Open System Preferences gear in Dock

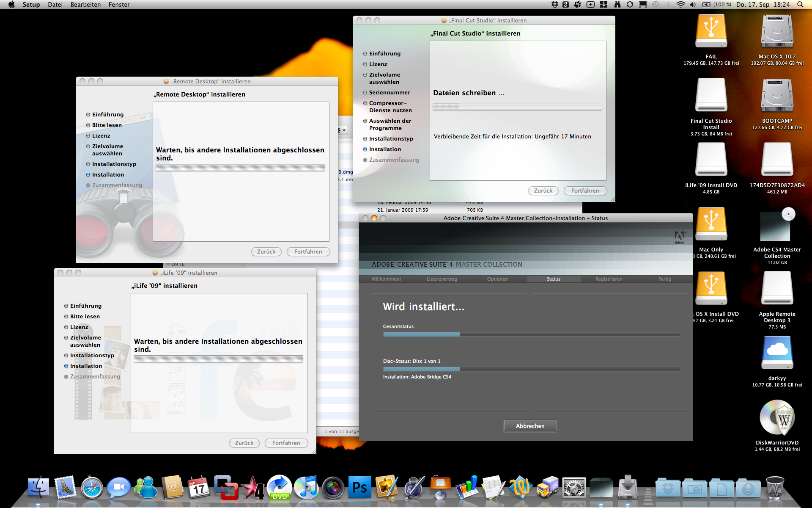574,487
